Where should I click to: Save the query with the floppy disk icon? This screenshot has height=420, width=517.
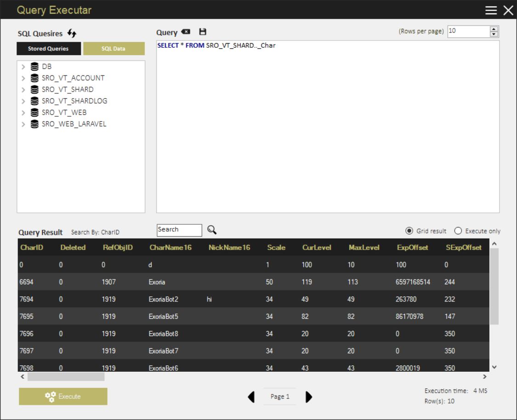point(203,32)
